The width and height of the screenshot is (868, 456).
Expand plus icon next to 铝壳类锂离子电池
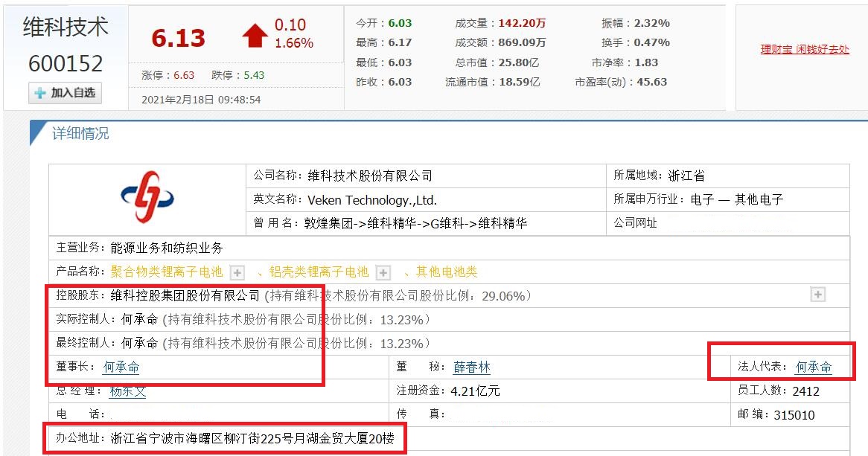click(383, 272)
